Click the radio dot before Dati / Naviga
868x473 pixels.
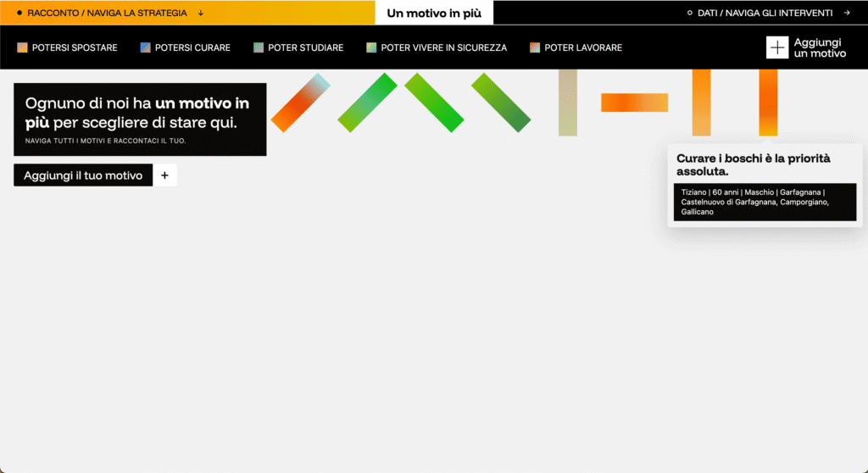[690, 13]
